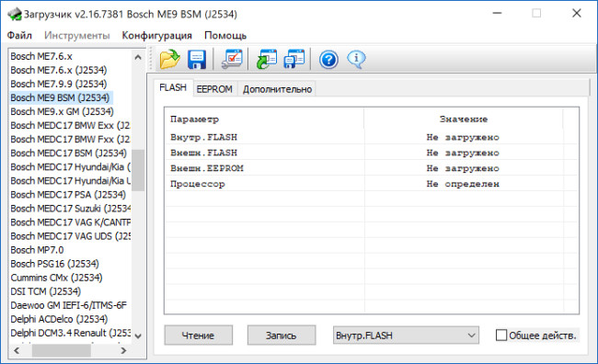Expand the Внутр.FLASH dropdown
598x364 pixels.
406,336
